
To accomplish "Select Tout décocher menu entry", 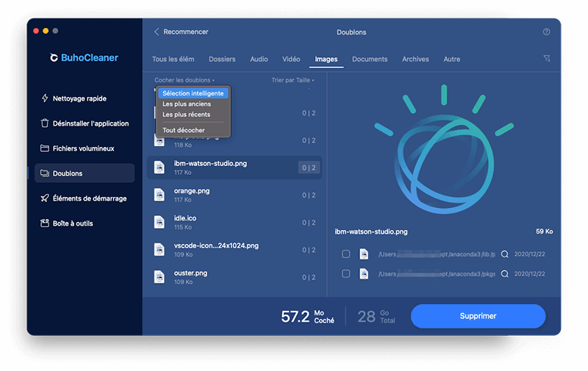I will pyautogui.click(x=183, y=130).
